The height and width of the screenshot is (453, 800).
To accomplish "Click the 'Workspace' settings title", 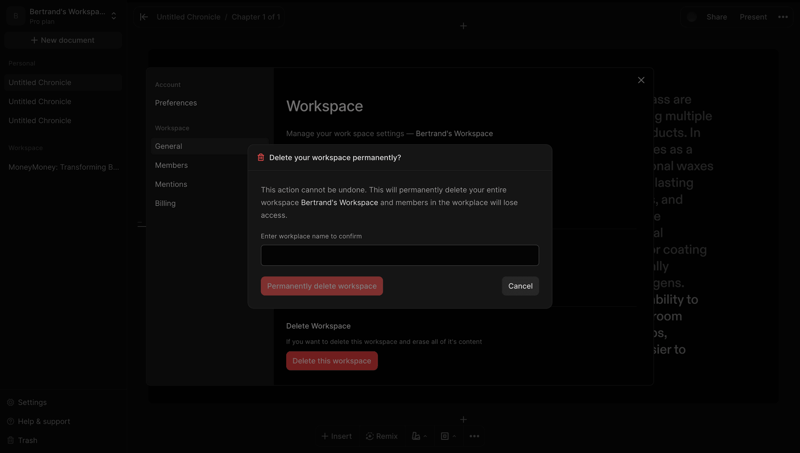I will (x=324, y=106).
